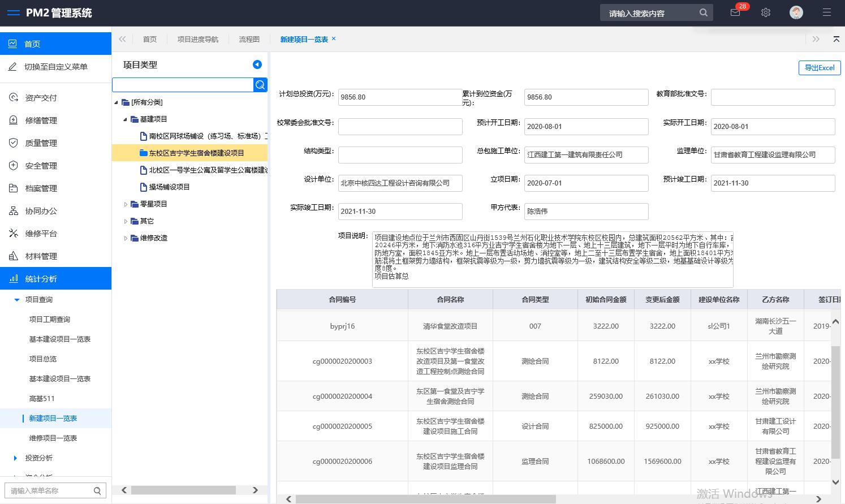The height and width of the screenshot is (504, 845).
Task: Expand the 零星项目 tree folder
Action: click(126, 204)
